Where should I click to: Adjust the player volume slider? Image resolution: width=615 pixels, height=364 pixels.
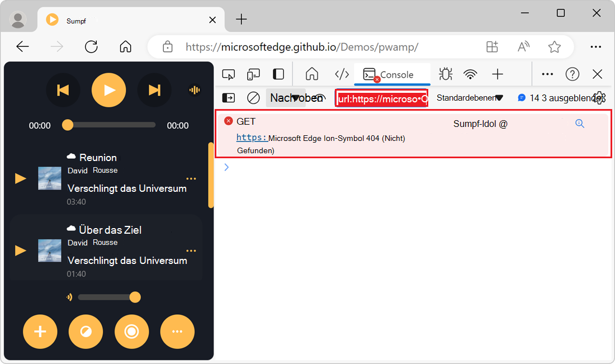(135, 297)
